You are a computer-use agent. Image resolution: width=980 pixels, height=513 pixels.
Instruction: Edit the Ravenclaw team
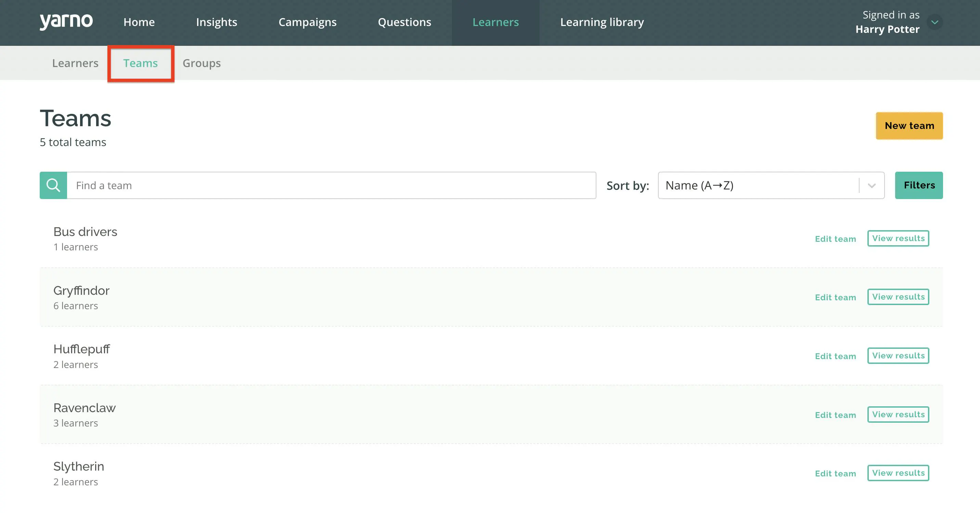(x=836, y=415)
